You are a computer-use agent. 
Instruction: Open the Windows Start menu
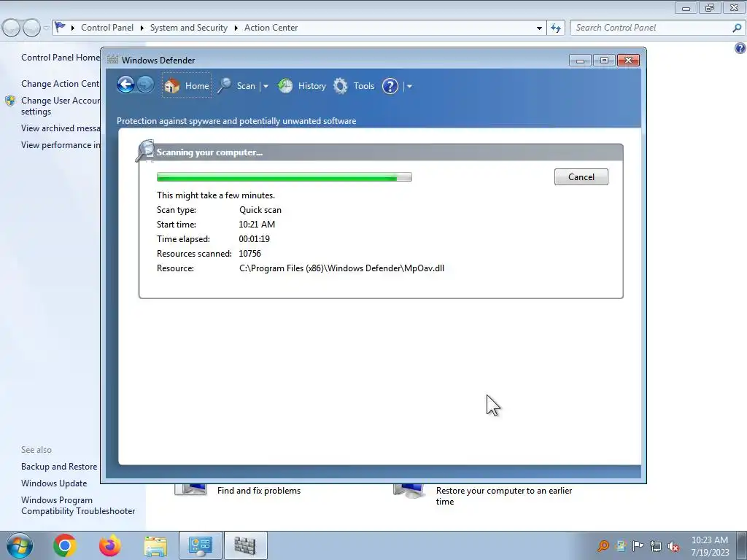(x=18, y=545)
